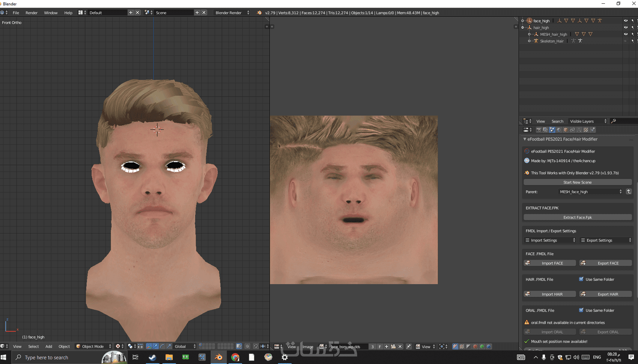The width and height of the screenshot is (638, 364).
Task: Toggle the F fake user button
Action: click(380, 347)
